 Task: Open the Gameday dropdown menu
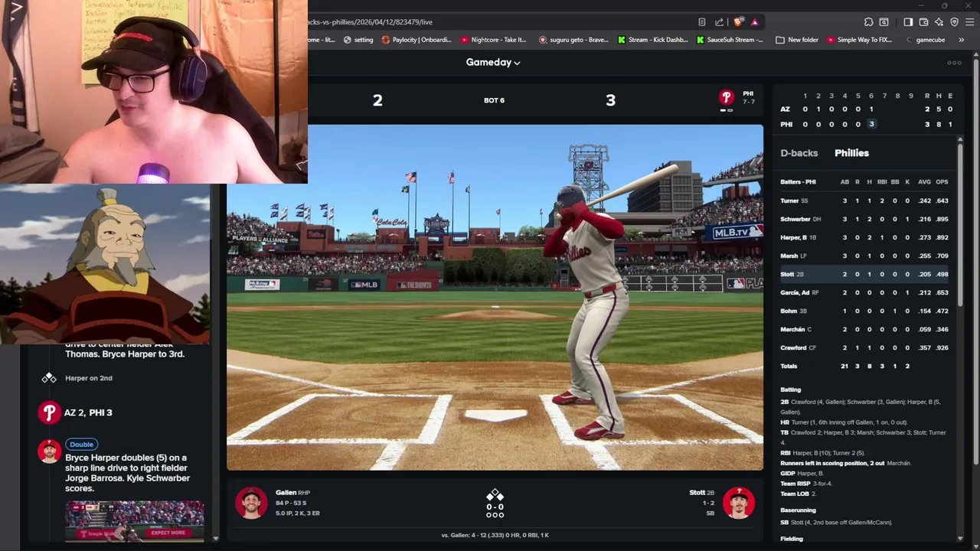[x=493, y=63]
